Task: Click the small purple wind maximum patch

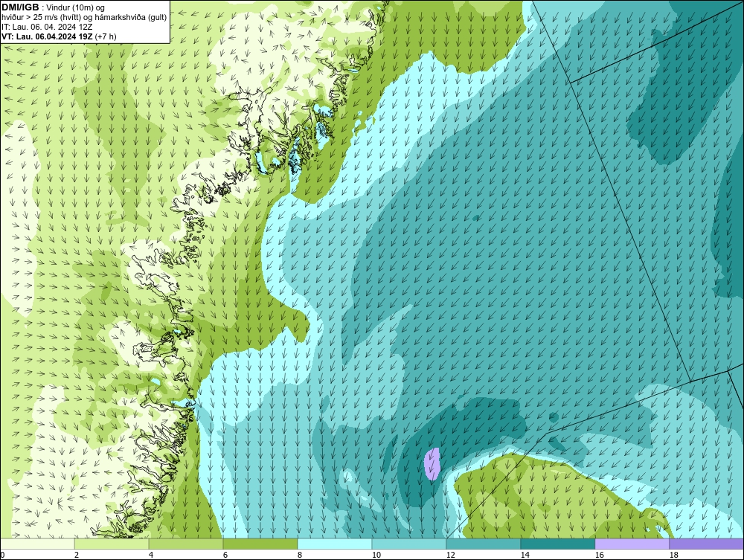Action: pos(432,464)
